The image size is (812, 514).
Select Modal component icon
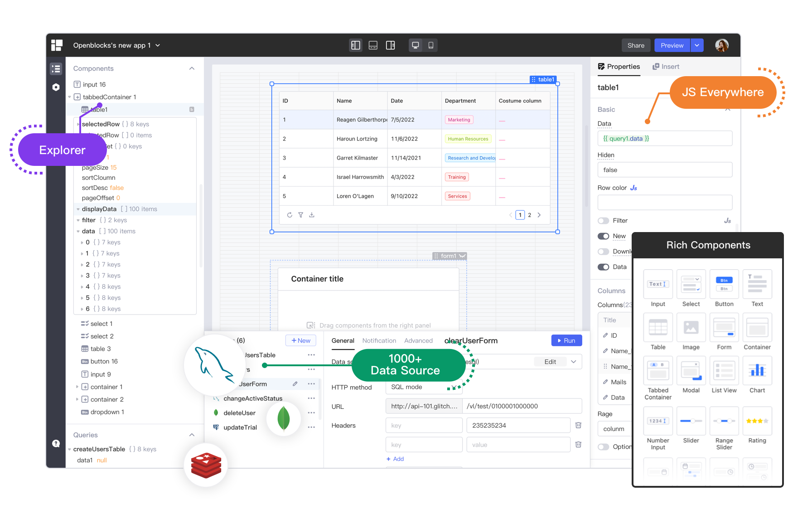coord(691,371)
